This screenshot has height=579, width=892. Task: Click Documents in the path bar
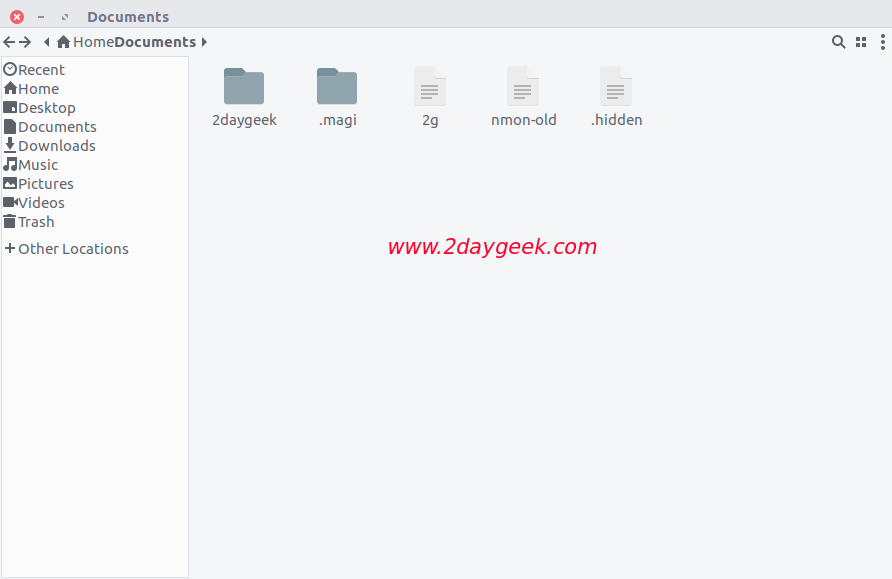tap(155, 42)
